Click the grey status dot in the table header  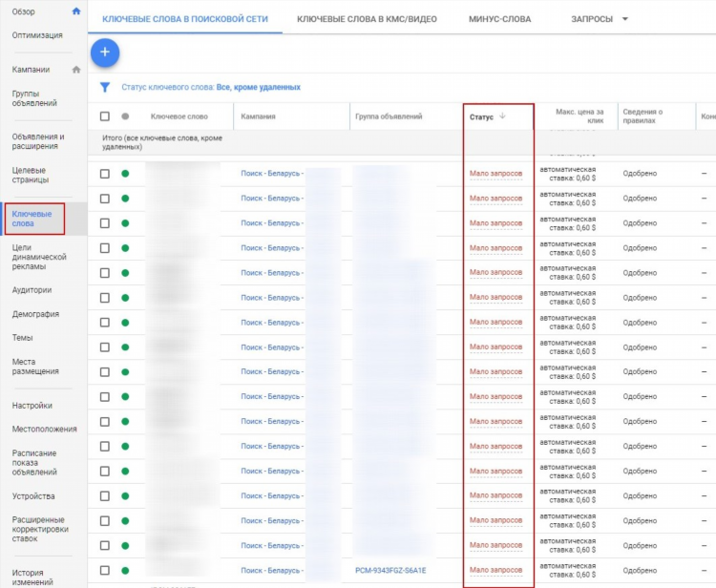[125, 116]
